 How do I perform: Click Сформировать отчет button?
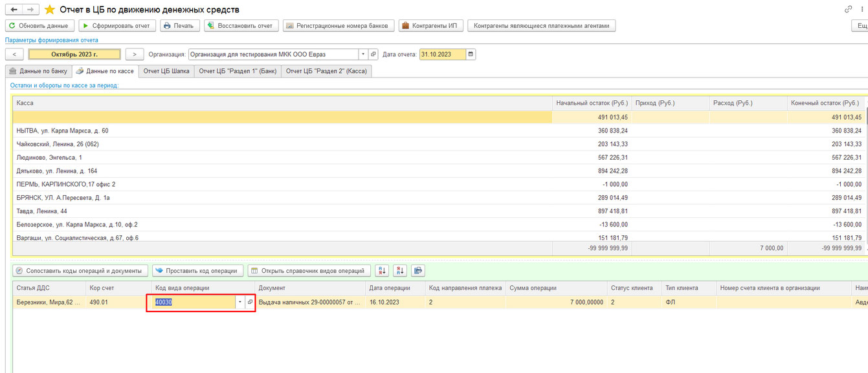coord(117,26)
